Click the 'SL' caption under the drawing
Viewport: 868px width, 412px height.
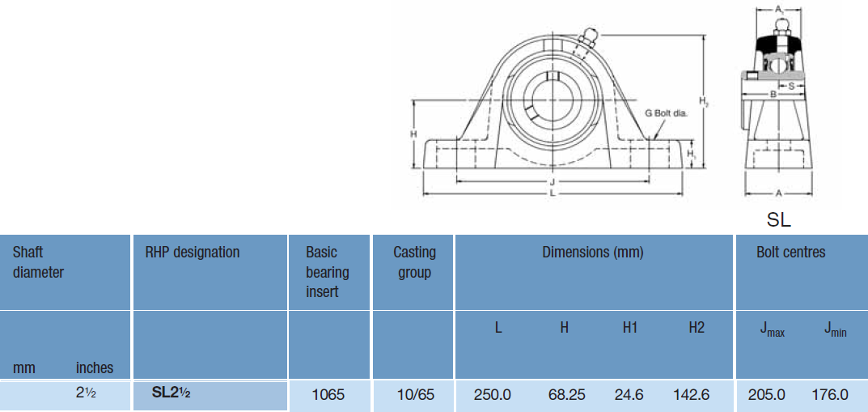point(779,220)
